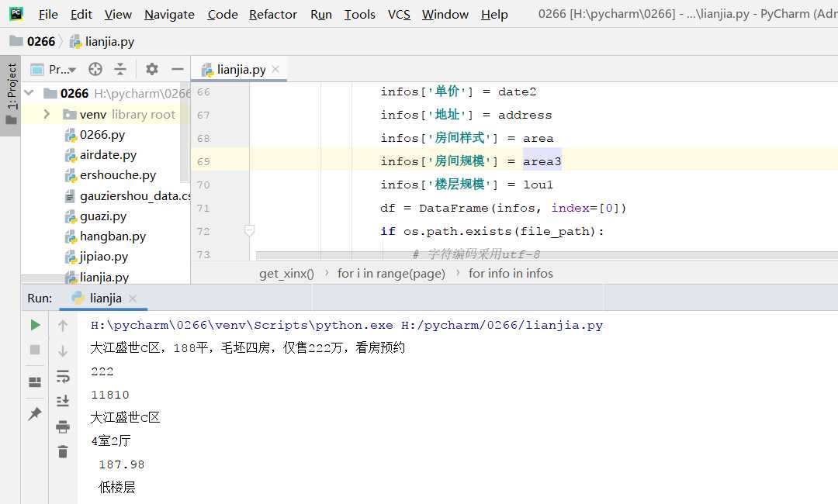Toggle the Project tool window side tab
838x504 pixels.
point(11,95)
